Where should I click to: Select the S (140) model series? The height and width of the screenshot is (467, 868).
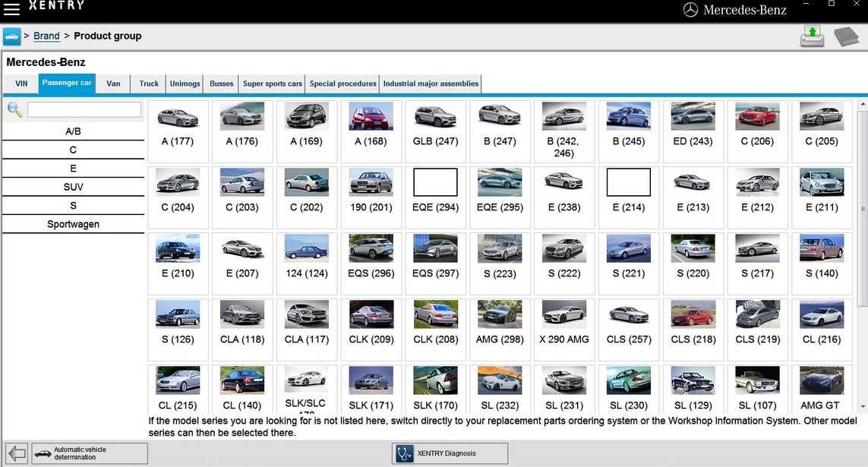pyautogui.click(x=822, y=263)
